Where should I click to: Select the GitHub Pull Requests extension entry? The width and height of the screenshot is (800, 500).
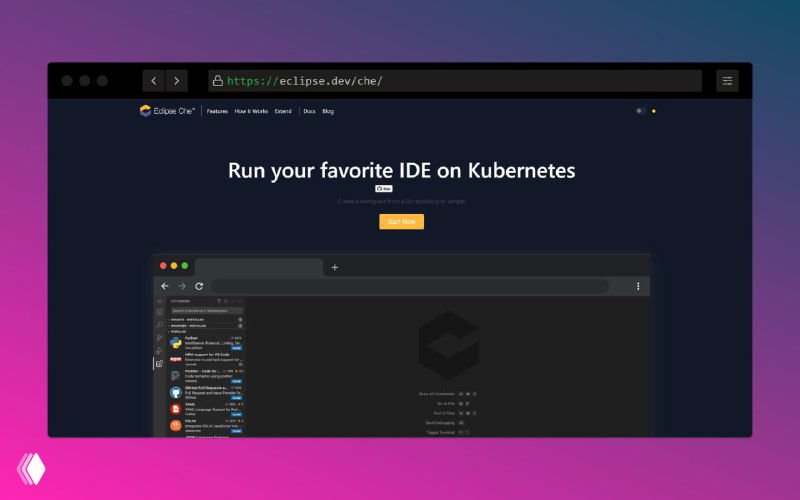tap(206, 393)
